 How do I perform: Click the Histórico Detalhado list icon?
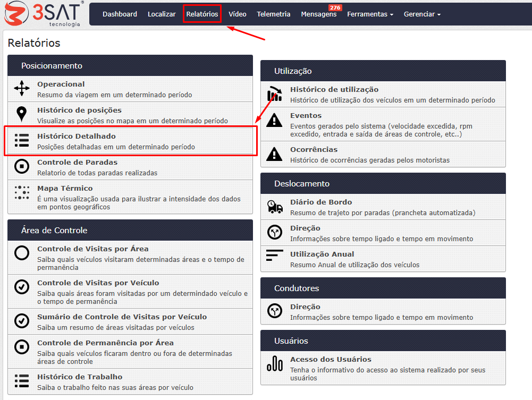point(22,141)
